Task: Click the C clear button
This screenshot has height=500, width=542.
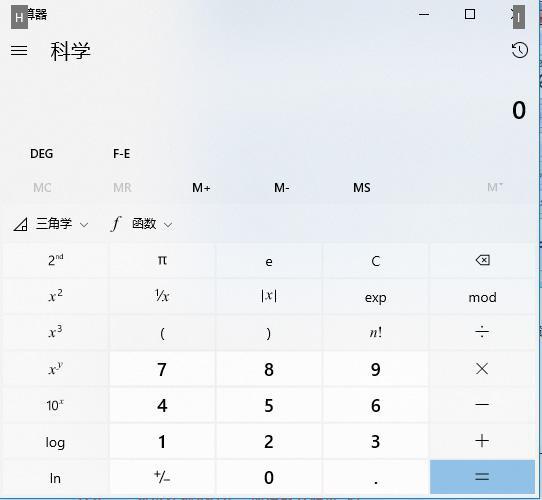Action: click(375, 260)
